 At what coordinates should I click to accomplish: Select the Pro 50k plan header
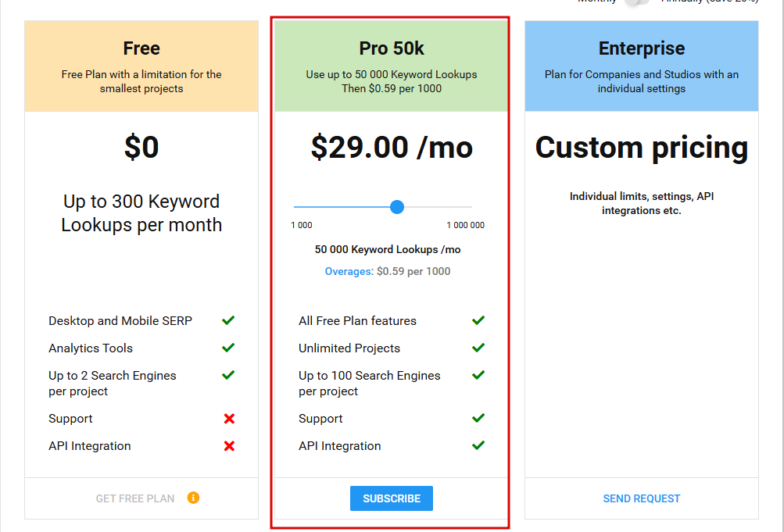click(392, 66)
